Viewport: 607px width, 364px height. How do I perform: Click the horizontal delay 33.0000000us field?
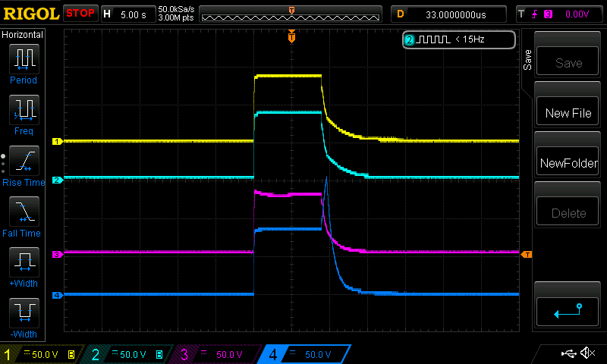(x=456, y=14)
